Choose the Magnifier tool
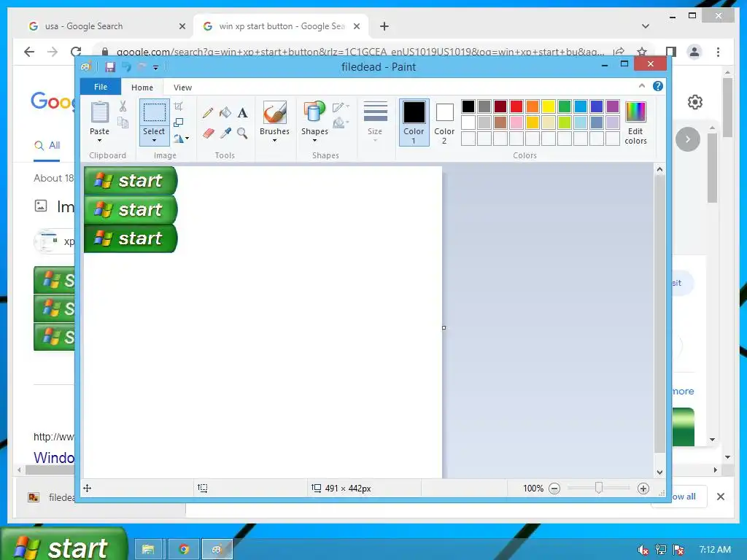This screenshot has width=747, height=560. (x=242, y=133)
